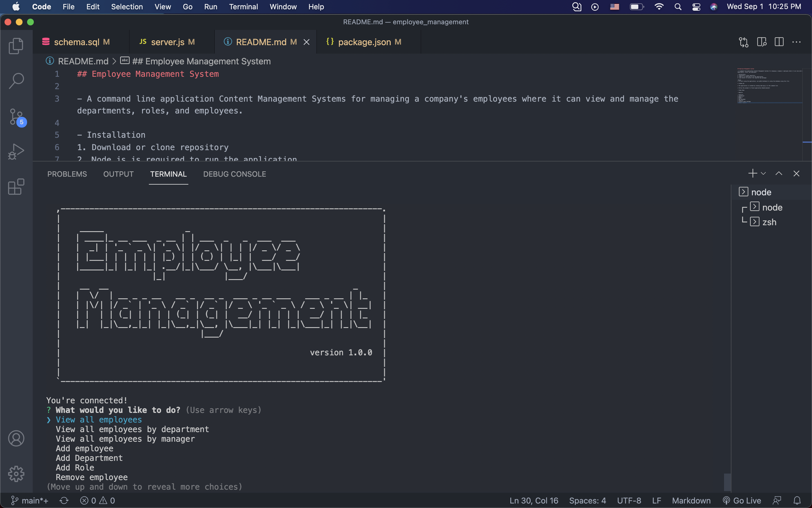Split the editor to the right
Viewport: 812px width, 508px height.
[779, 42]
